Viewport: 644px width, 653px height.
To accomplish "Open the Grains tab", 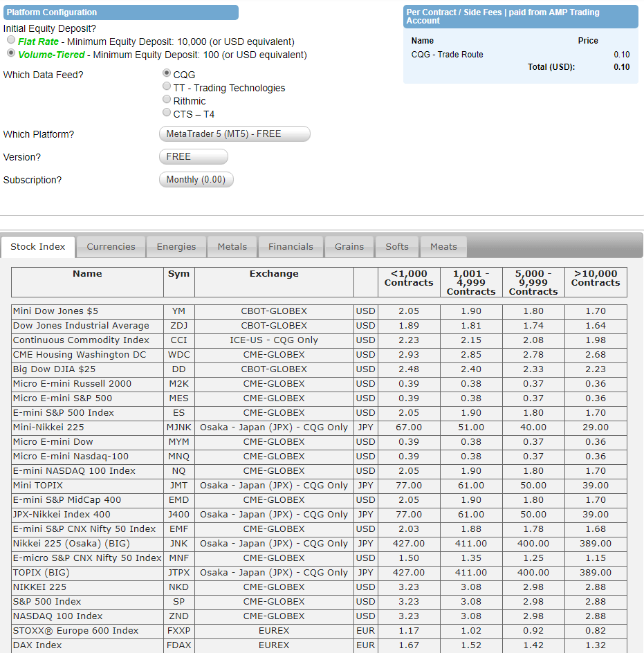I will click(349, 247).
